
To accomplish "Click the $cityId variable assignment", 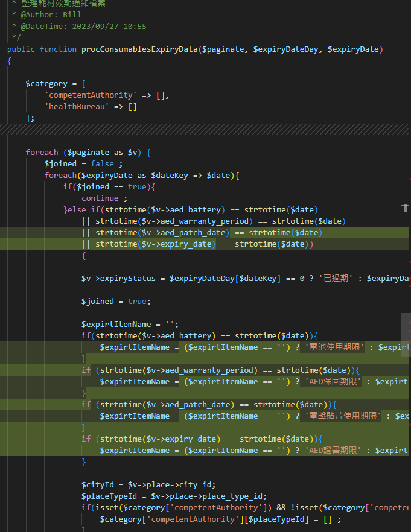I will click(x=98, y=484).
